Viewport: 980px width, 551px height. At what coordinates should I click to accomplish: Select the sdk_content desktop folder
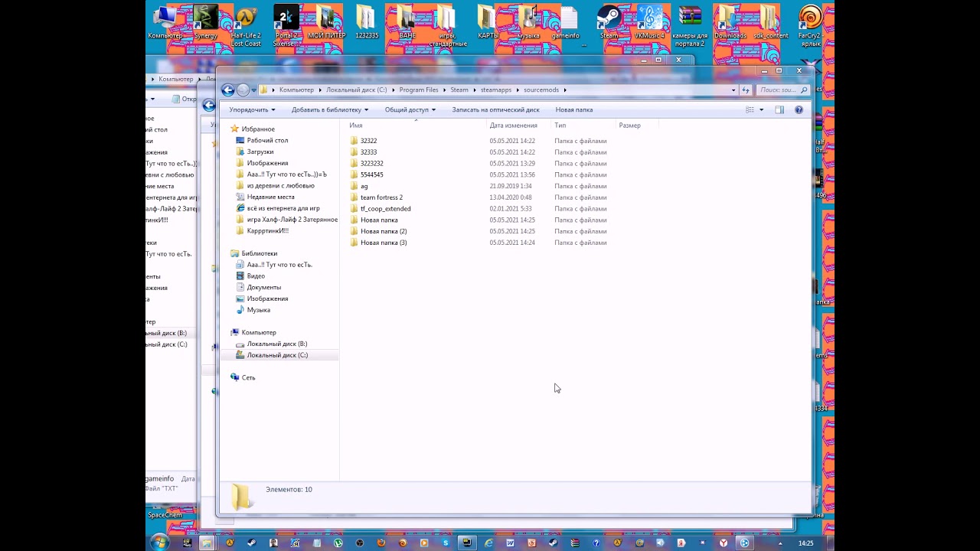(770, 22)
